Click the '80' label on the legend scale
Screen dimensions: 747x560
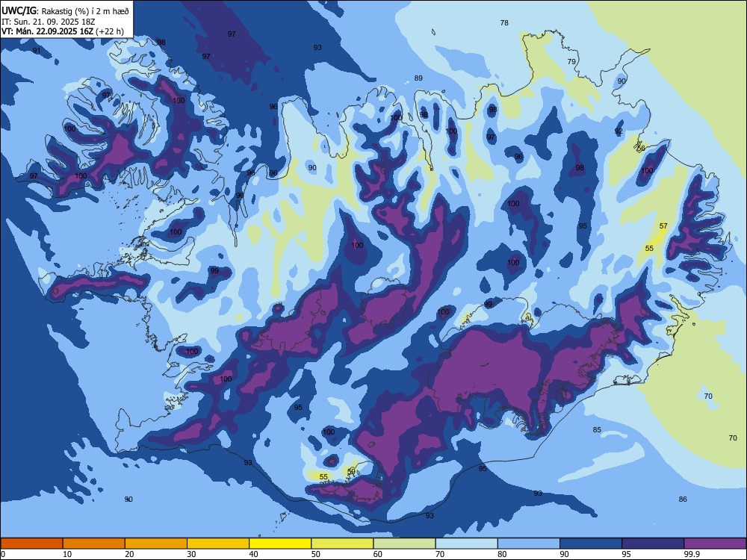pos(502,554)
